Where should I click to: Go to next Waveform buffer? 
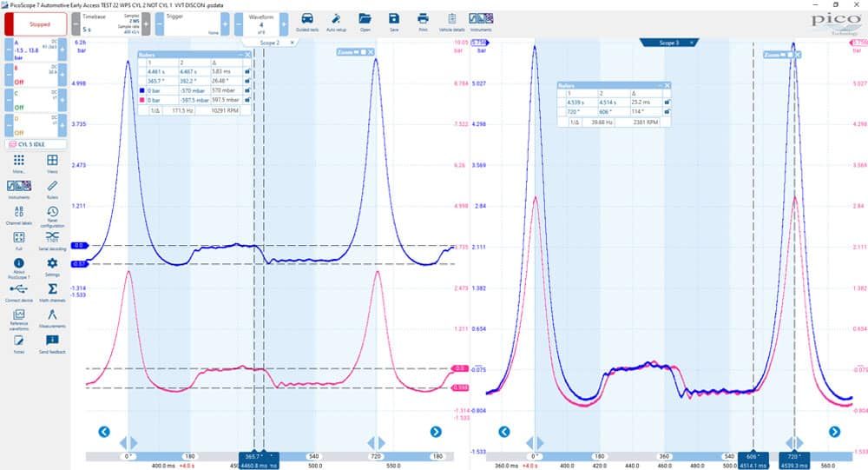(284, 24)
